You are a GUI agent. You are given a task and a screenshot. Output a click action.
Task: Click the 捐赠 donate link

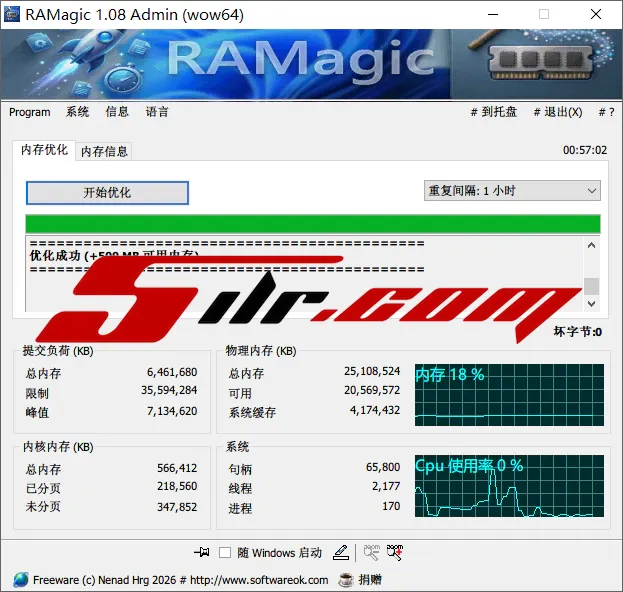[370, 580]
